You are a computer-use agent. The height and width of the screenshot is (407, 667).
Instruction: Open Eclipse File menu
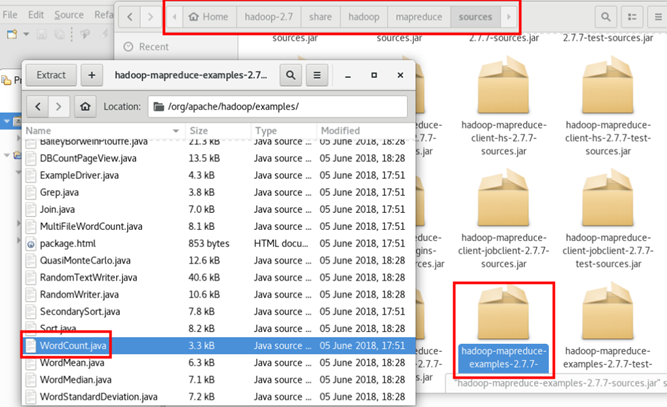[x=10, y=15]
